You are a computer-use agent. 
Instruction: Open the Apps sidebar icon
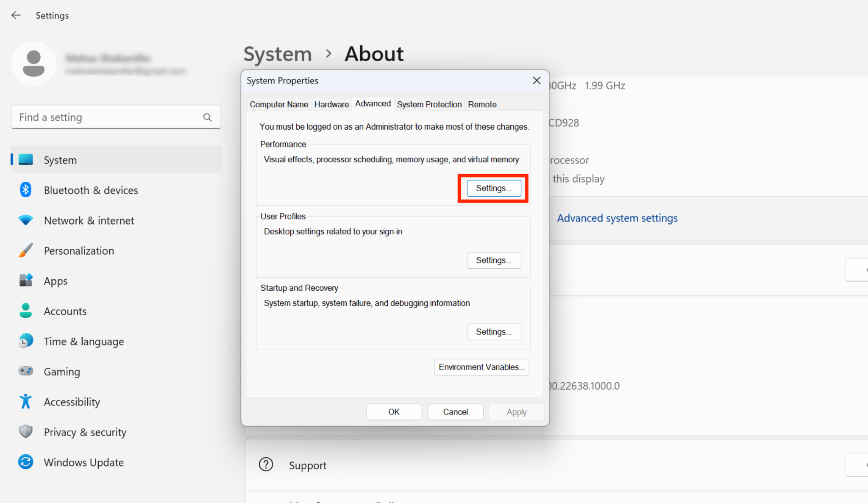25,281
